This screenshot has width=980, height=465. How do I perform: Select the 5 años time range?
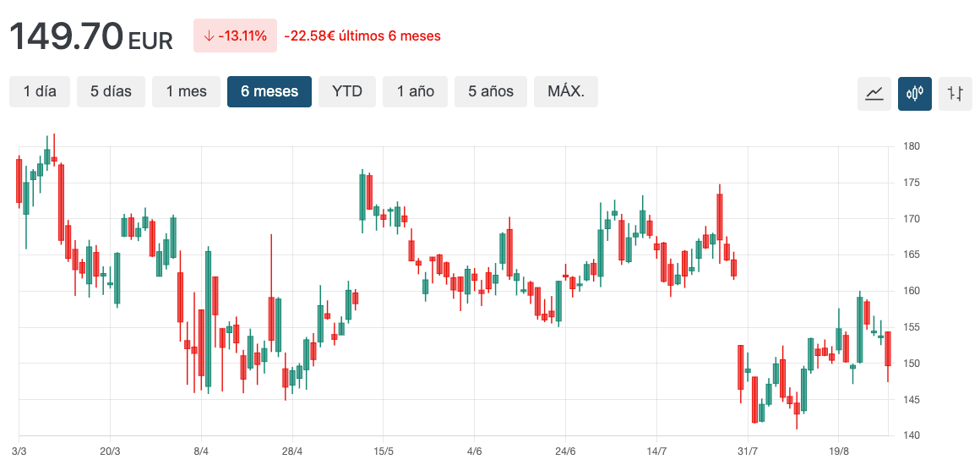coord(491,91)
